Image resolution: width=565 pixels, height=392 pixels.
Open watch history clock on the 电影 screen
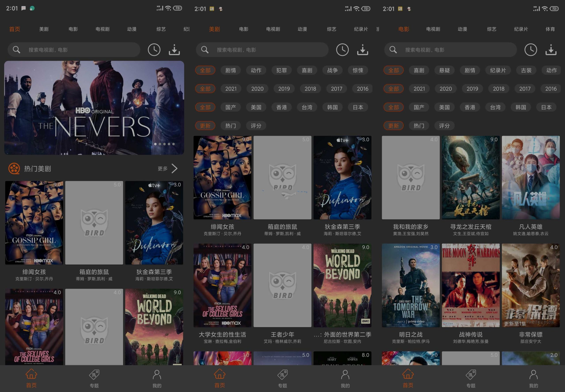click(531, 50)
